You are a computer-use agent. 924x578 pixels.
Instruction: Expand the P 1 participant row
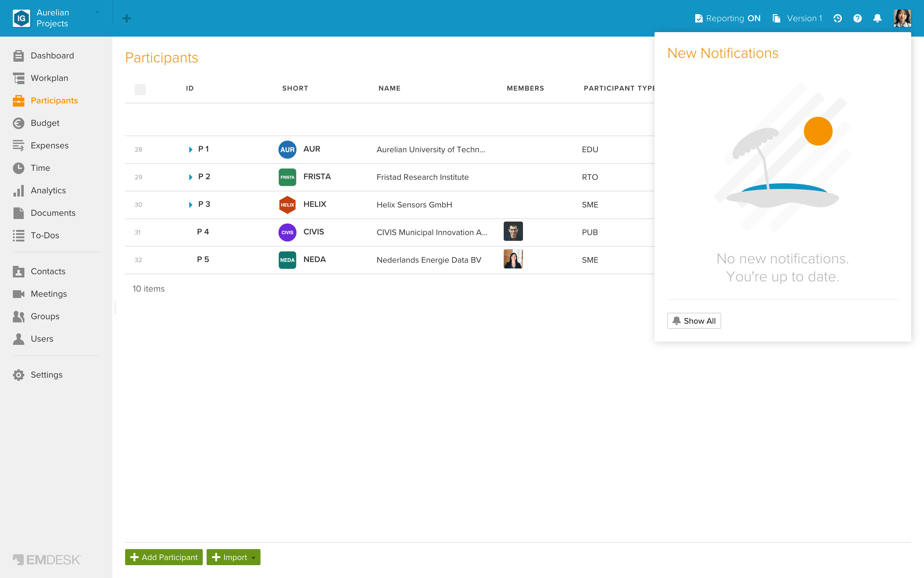coord(191,149)
